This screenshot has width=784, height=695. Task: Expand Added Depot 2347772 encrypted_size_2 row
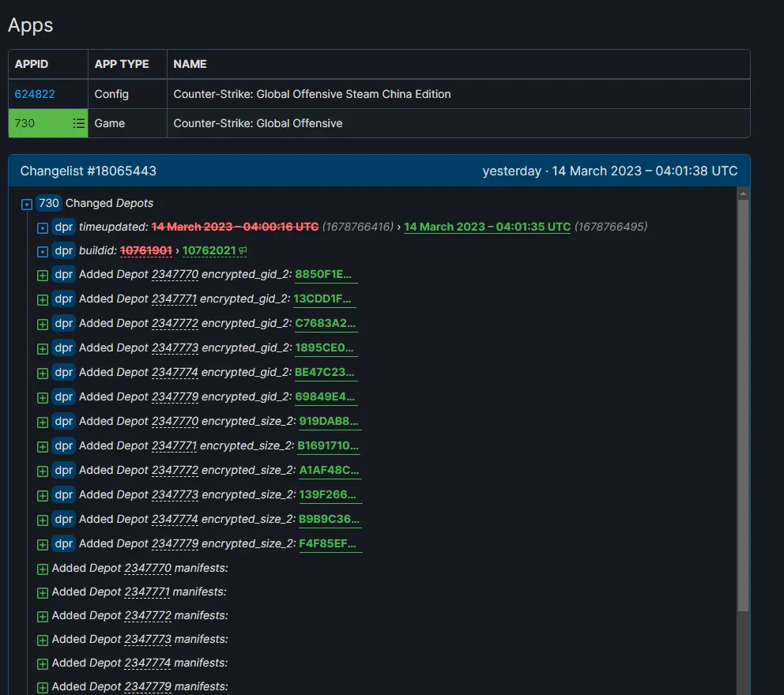click(43, 471)
